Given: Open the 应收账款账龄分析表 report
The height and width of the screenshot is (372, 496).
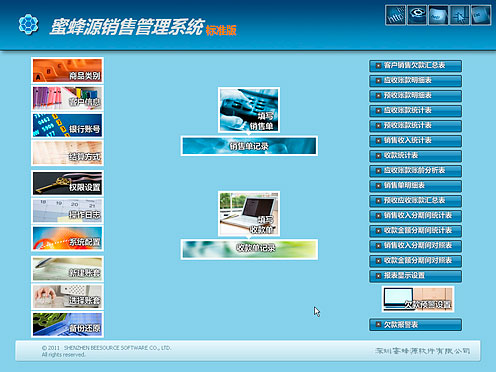Looking at the screenshot, I should (x=415, y=171).
